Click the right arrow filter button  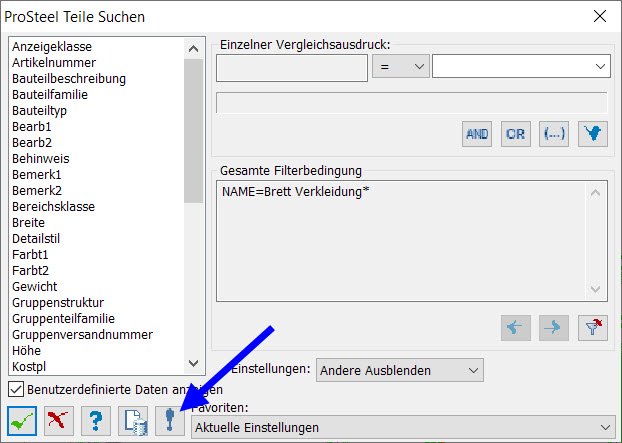pos(554,328)
